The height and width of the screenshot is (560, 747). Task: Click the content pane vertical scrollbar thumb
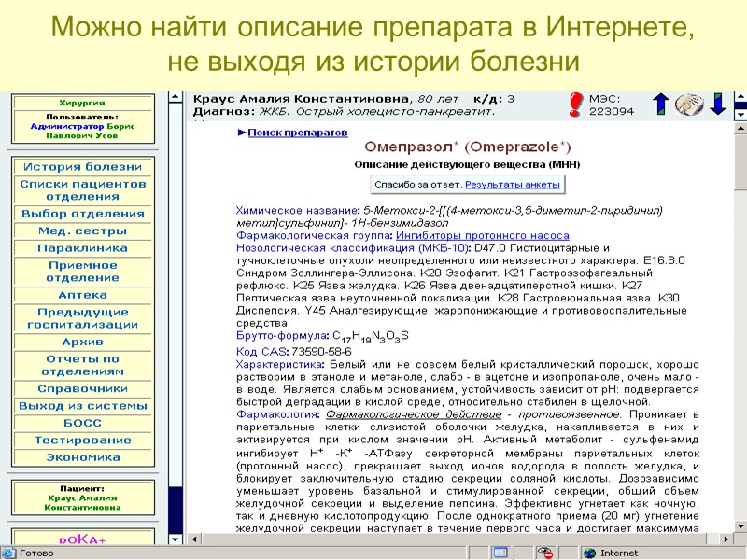[x=740, y=161]
